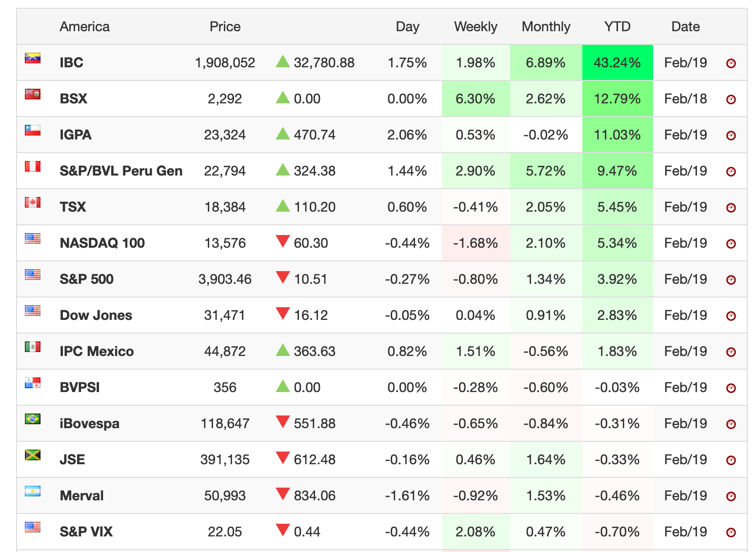756x552 pixels.
Task: Click the Bermuda flag icon beside BSX
Action: [33, 94]
